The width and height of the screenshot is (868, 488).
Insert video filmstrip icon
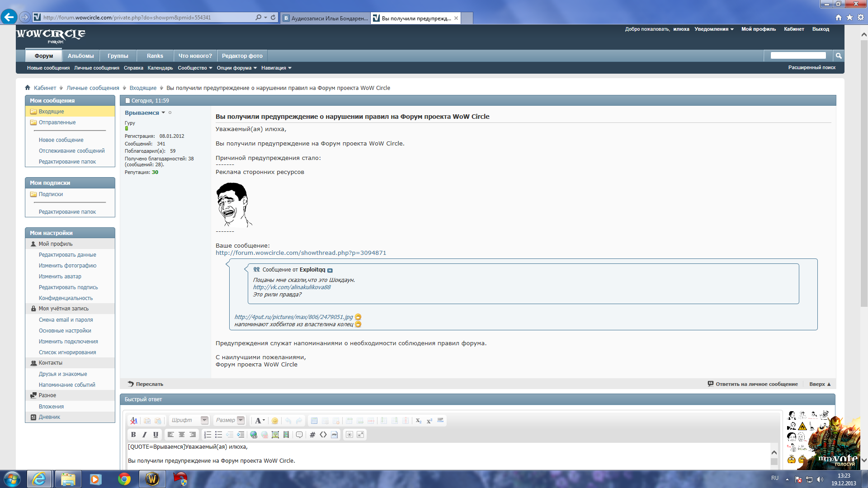286,435
